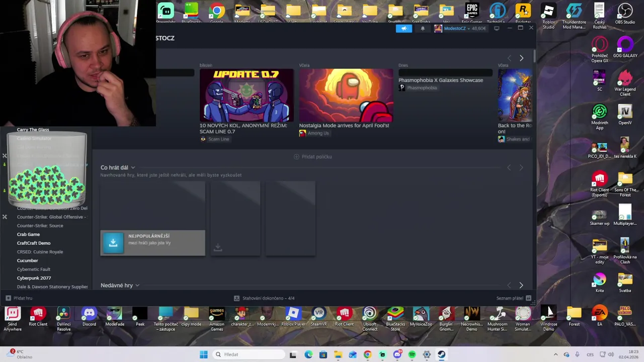Image resolution: width=644 pixels, height=362 pixels.
Task: Open Thunderstore Mod Manager desktop icon
Action: [x=574, y=16]
